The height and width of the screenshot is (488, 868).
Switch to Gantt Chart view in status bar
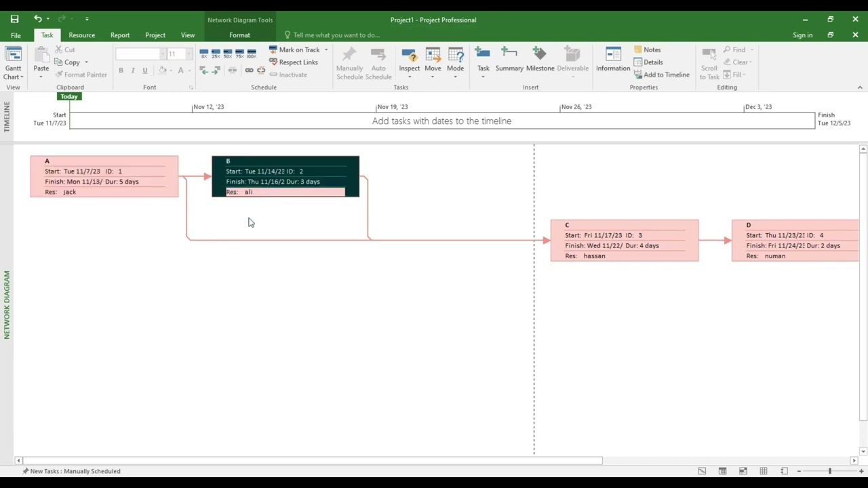[x=702, y=471]
